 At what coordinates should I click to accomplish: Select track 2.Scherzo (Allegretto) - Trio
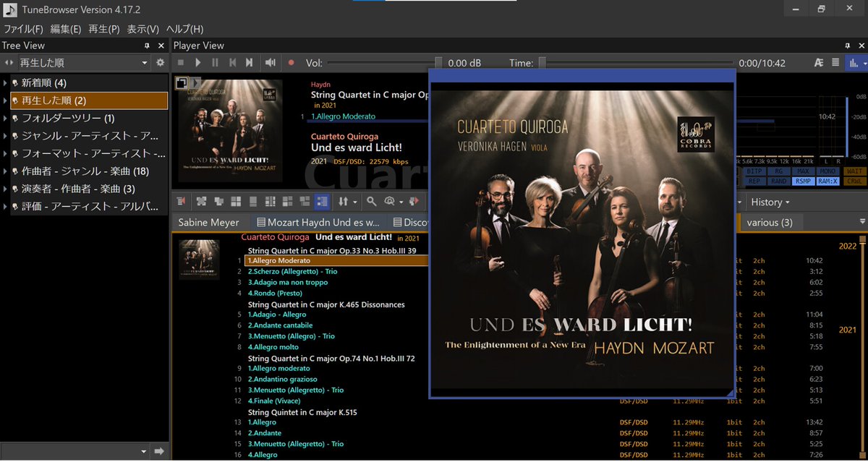pos(292,271)
